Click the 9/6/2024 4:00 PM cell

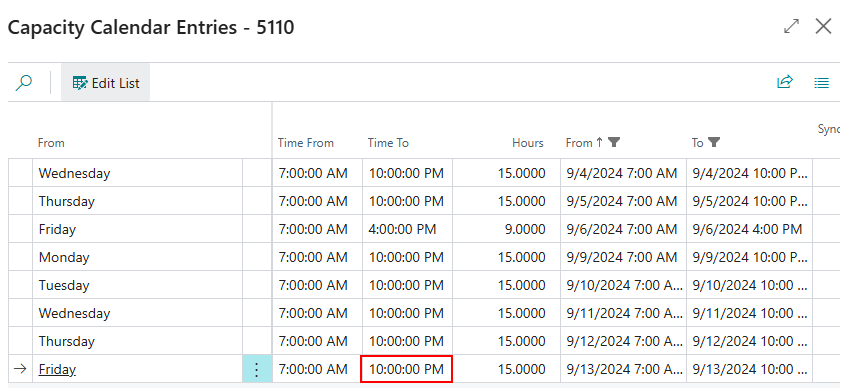[x=749, y=229]
